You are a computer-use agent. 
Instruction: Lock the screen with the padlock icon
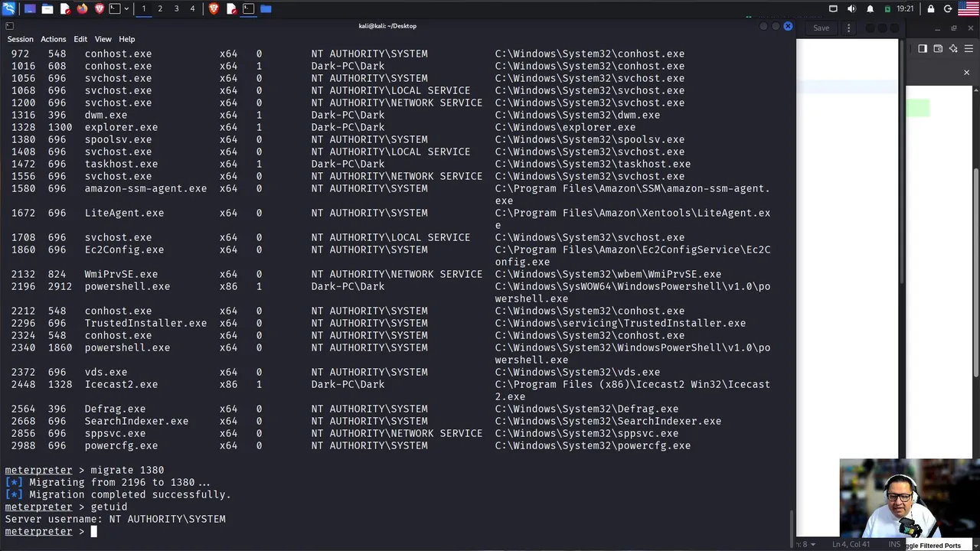coord(931,9)
